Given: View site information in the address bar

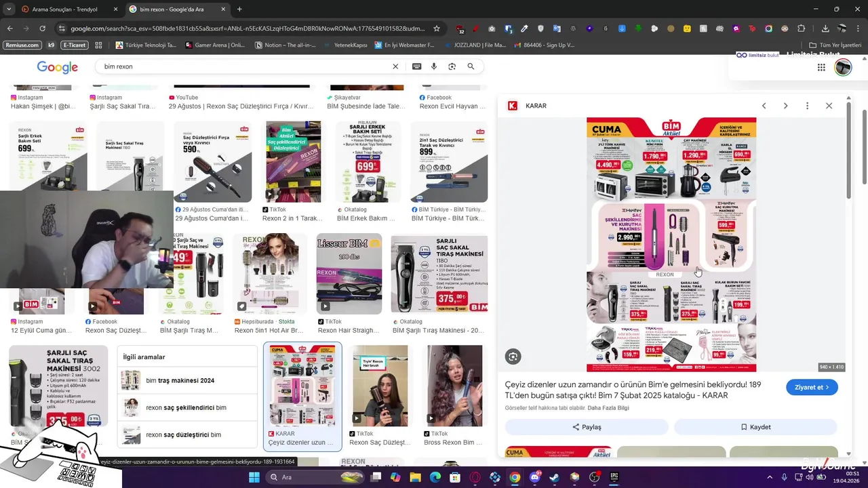Looking at the screenshot, I should coord(62,28).
